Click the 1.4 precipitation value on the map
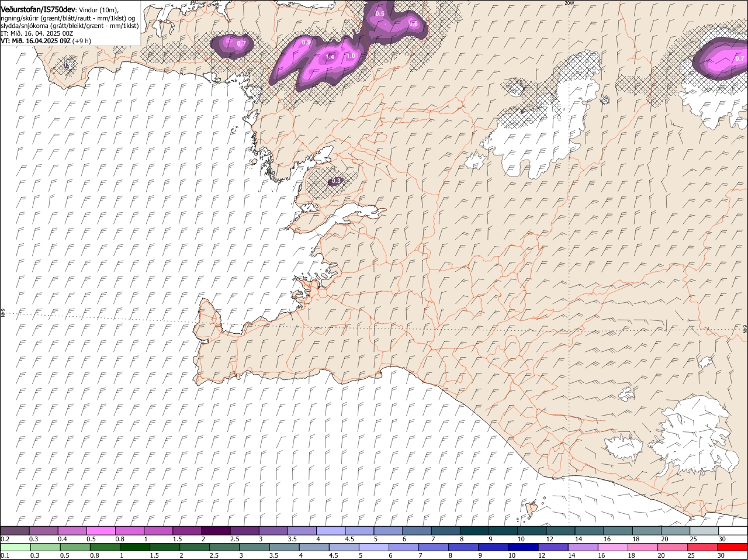748x560 pixels. click(x=330, y=57)
